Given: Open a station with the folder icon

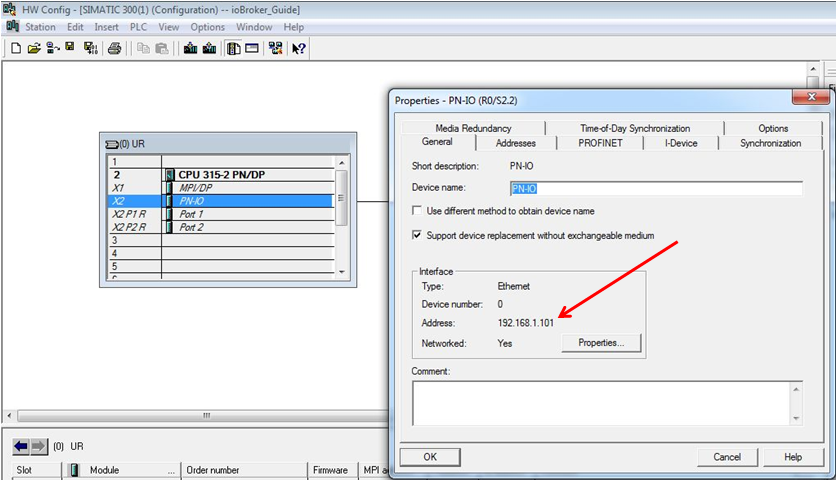Looking at the screenshot, I should pos(34,49).
